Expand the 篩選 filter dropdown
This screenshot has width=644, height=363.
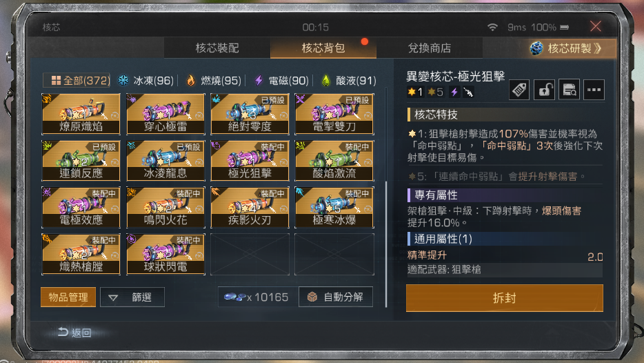click(x=132, y=297)
